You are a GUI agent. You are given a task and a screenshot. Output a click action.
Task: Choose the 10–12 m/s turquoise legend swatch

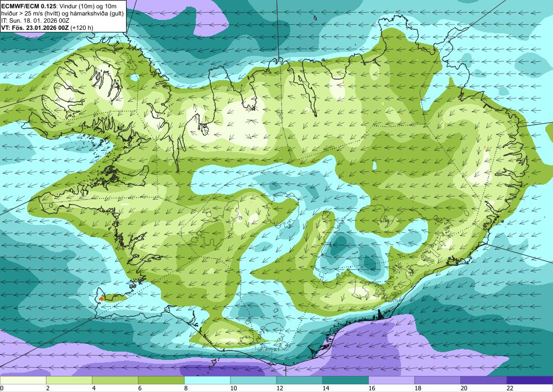(x=253, y=380)
